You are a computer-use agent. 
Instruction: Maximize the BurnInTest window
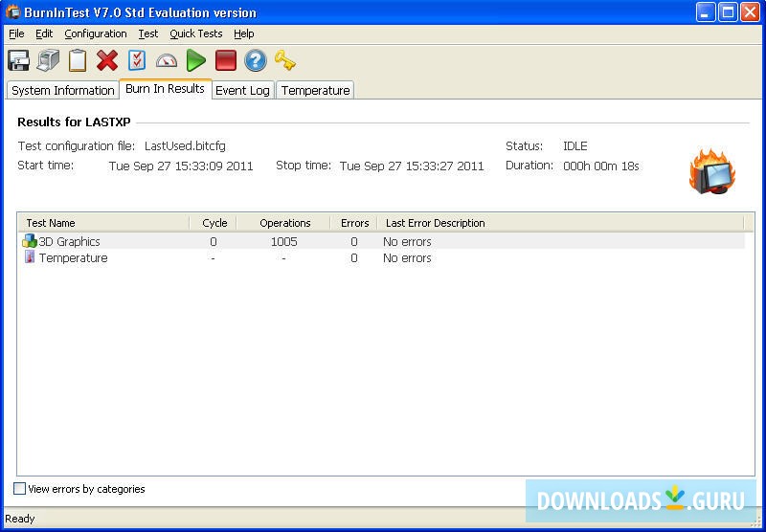[x=728, y=12]
